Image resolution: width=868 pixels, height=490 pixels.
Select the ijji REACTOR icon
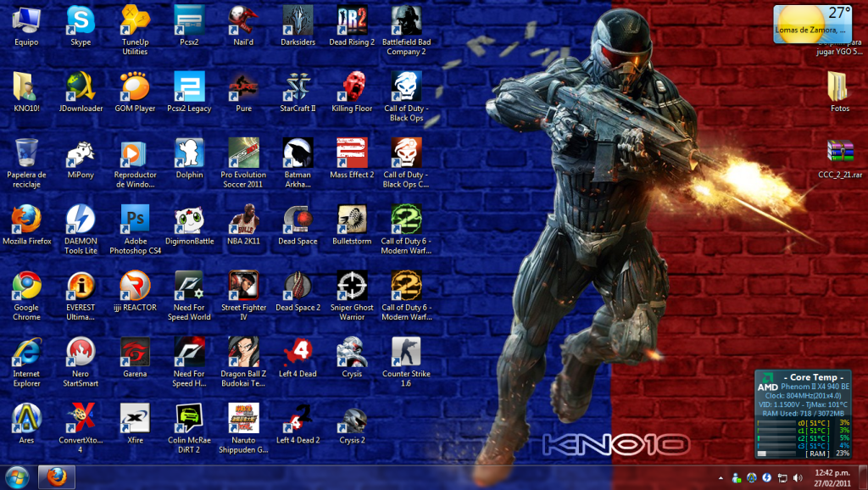tap(135, 292)
